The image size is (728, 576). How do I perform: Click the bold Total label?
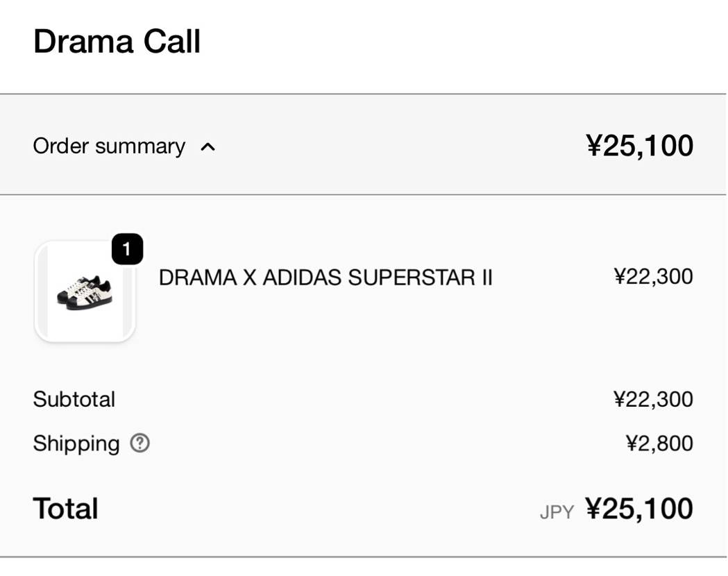(x=65, y=509)
